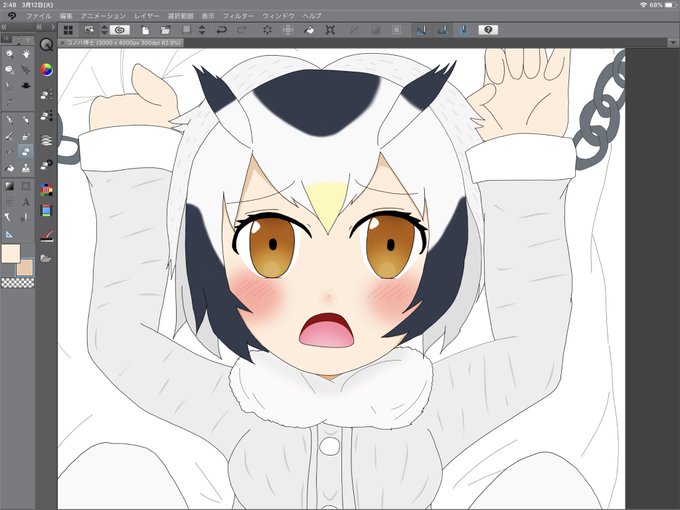Screen dimensions: 680x510
Task: Click the question mark help button
Action: click(x=488, y=30)
